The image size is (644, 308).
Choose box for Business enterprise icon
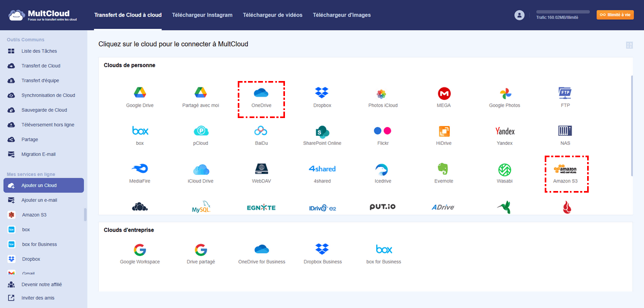(x=383, y=254)
